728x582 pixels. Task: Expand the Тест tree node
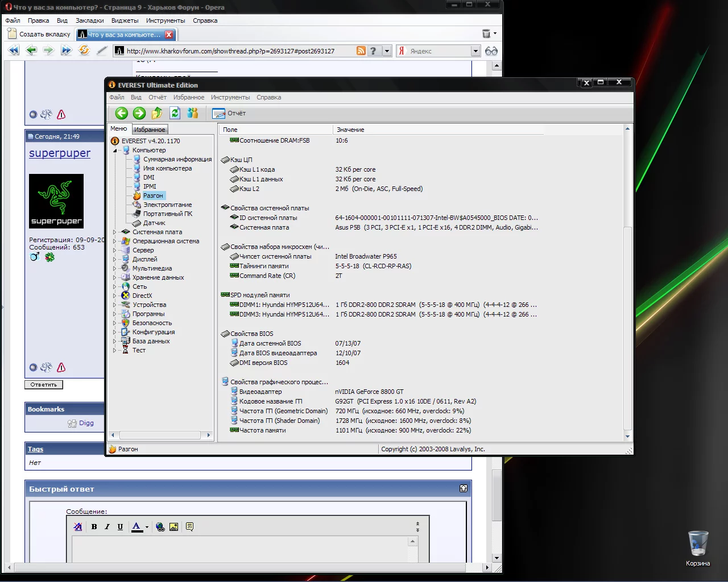115,350
